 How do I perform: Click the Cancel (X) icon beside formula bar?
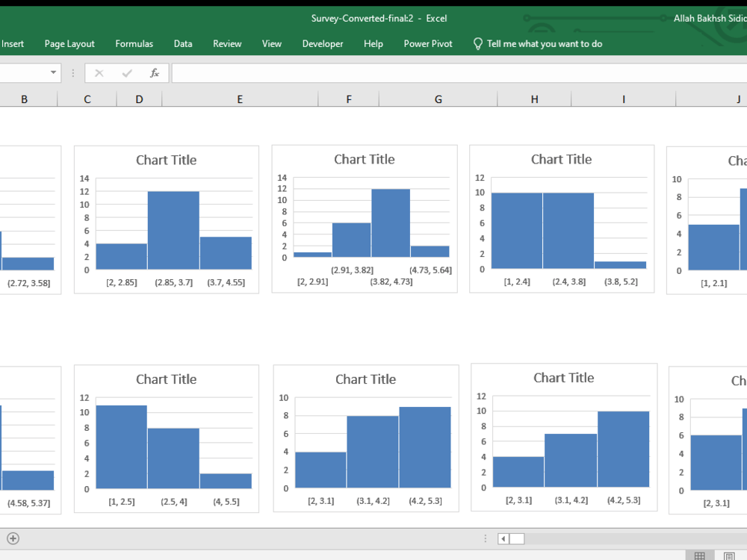pos(99,72)
